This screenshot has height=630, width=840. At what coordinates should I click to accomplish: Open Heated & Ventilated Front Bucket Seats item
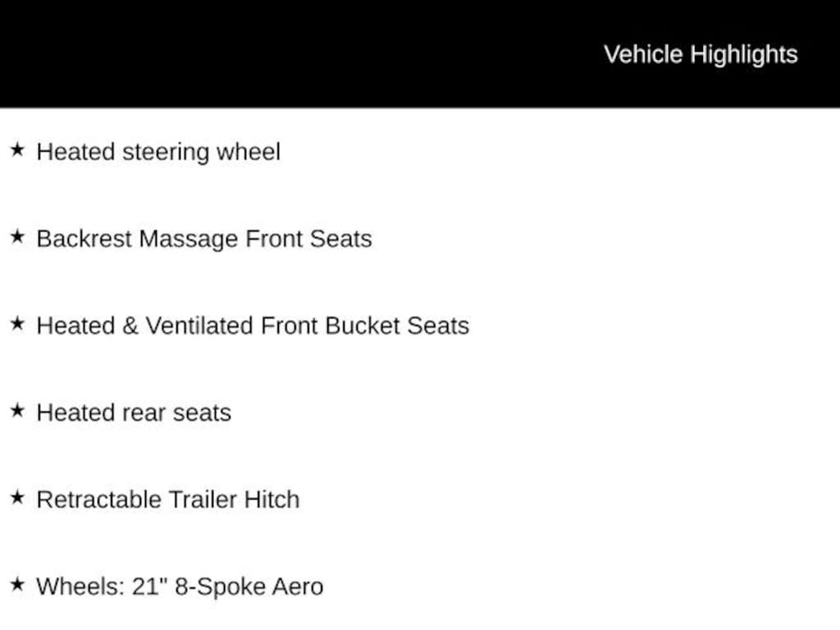click(x=253, y=326)
